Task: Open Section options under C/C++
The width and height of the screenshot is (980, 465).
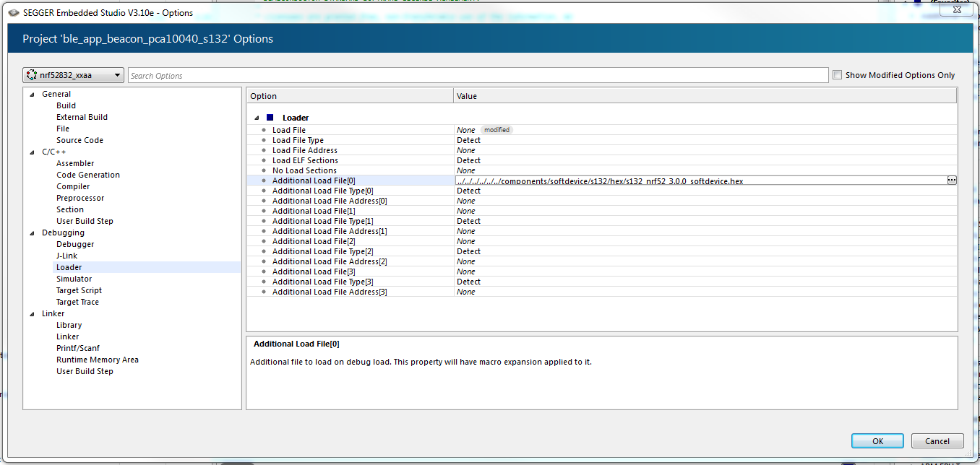Action: 70,209
